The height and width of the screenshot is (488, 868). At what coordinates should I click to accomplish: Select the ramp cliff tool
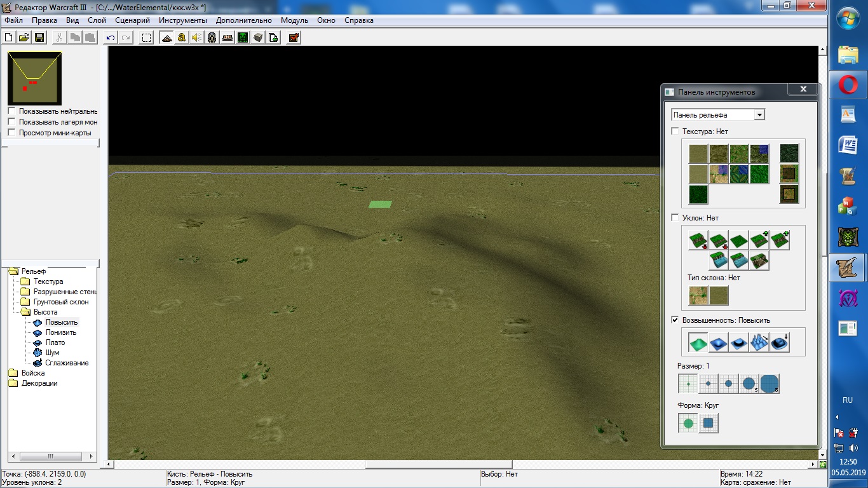coord(759,260)
